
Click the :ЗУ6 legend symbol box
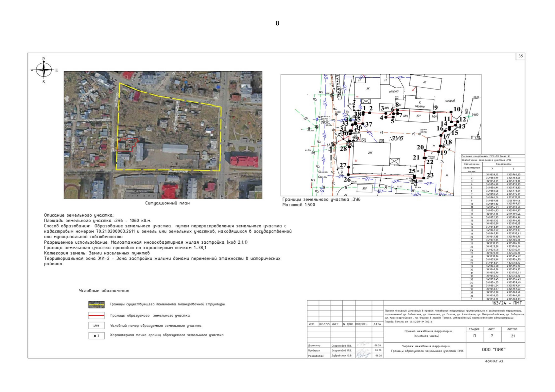[x=96, y=326]
